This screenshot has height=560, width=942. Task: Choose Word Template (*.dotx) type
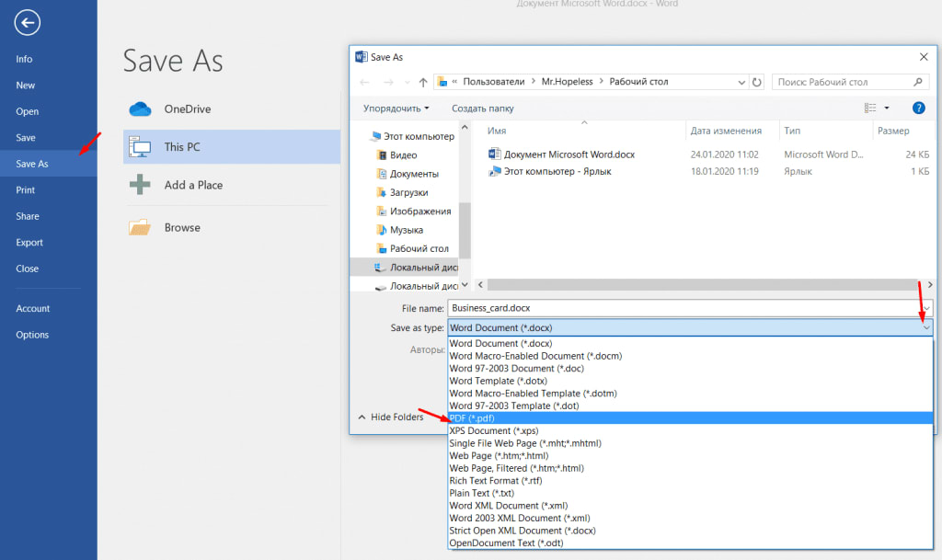pyautogui.click(x=690, y=381)
